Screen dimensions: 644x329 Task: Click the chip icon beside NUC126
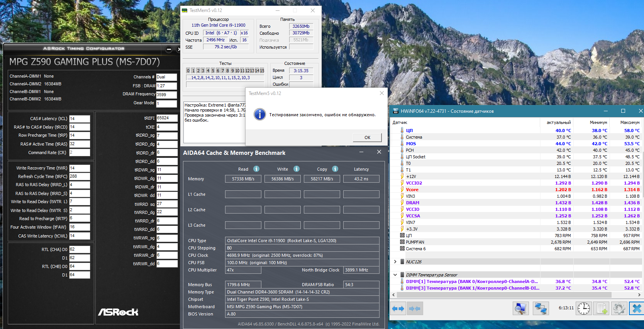(x=402, y=262)
